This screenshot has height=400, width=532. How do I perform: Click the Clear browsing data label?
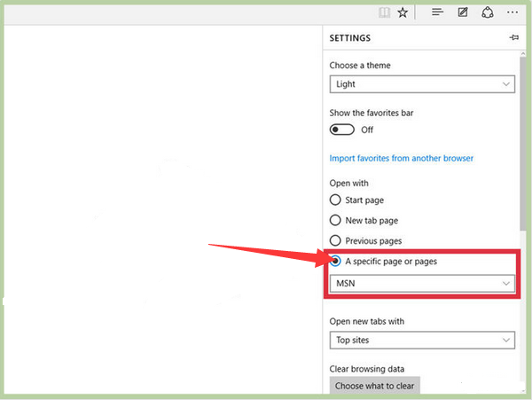click(367, 369)
